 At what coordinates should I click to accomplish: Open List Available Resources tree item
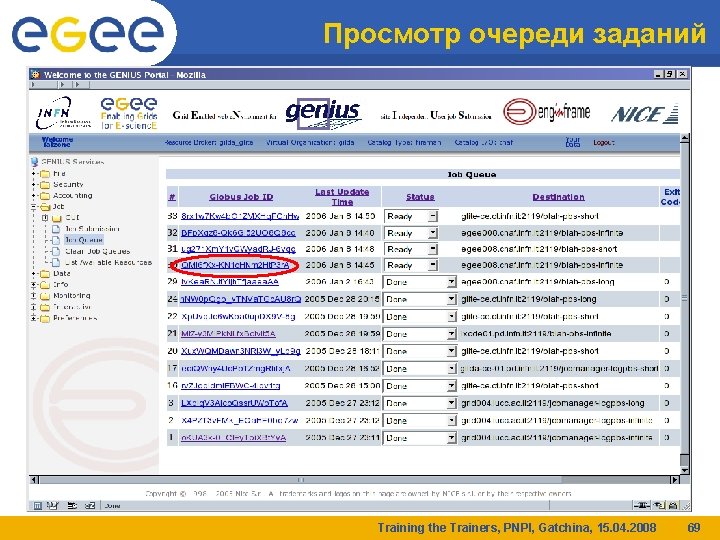[108, 263]
